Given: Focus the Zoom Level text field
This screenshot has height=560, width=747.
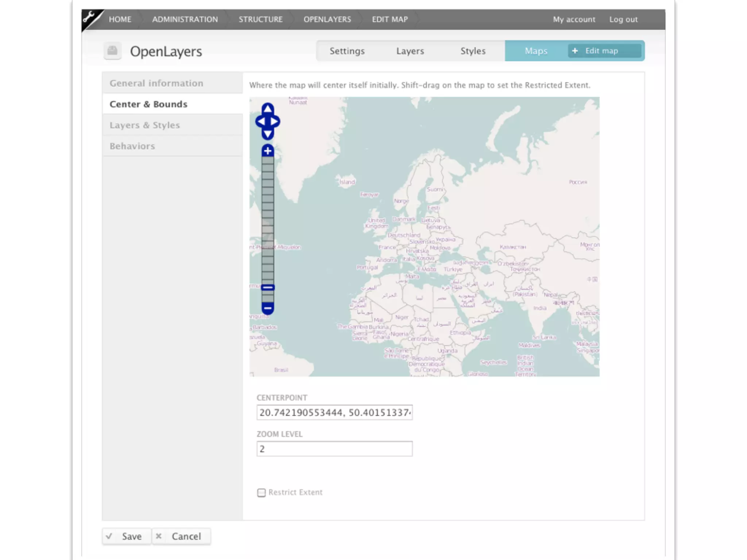Looking at the screenshot, I should tap(334, 449).
